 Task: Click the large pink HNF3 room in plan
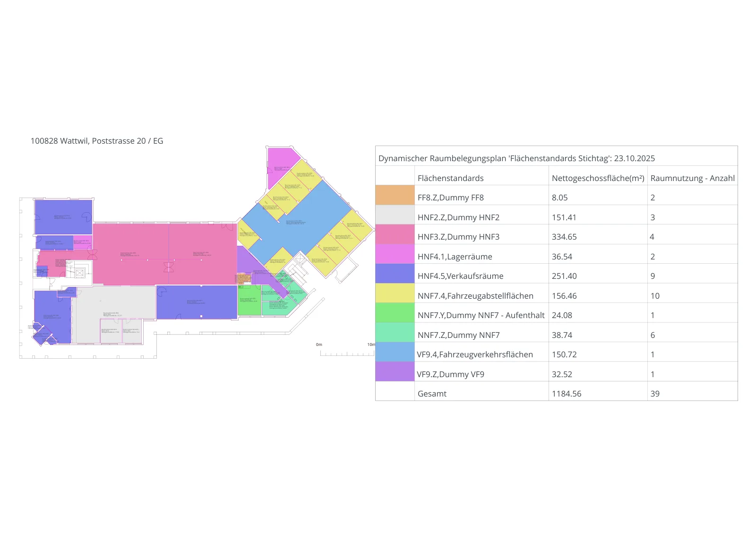(x=164, y=254)
